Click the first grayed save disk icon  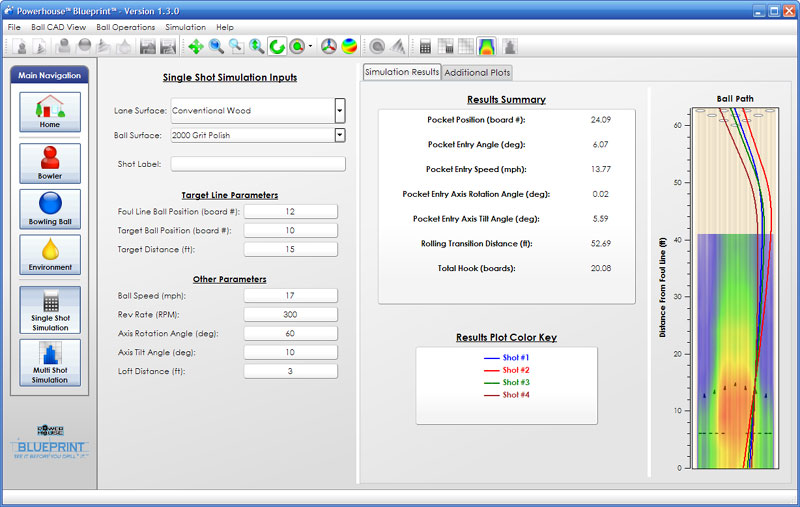(x=147, y=47)
